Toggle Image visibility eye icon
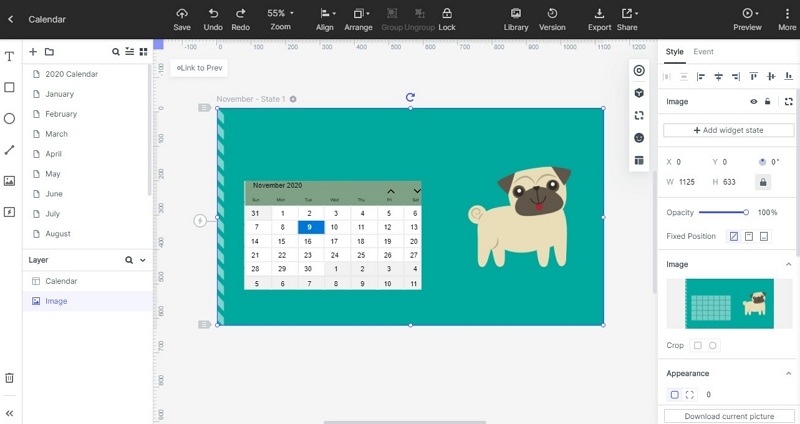 click(754, 102)
